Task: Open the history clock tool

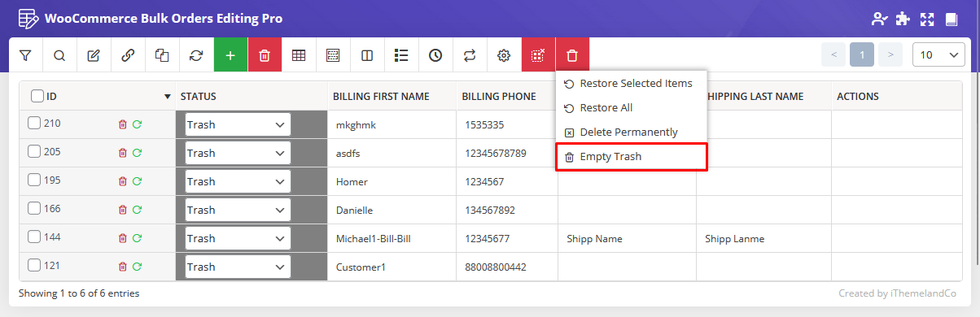Action: pos(435,55)
